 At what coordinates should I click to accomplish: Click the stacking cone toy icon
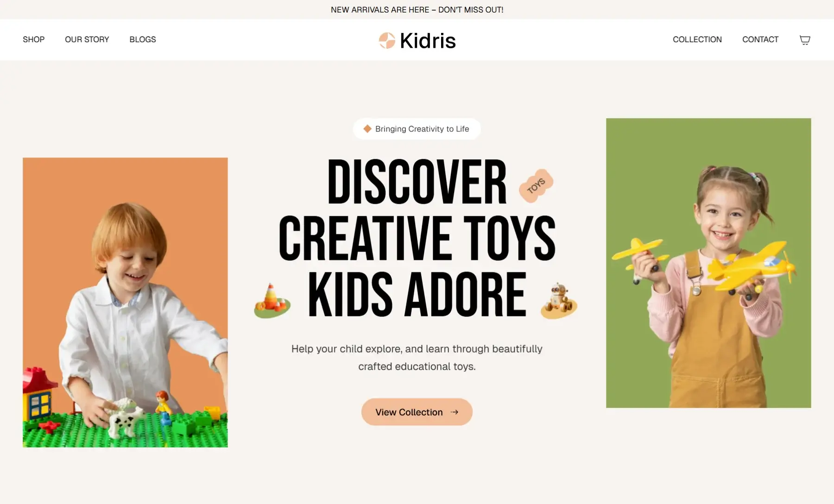coord(272,301)
